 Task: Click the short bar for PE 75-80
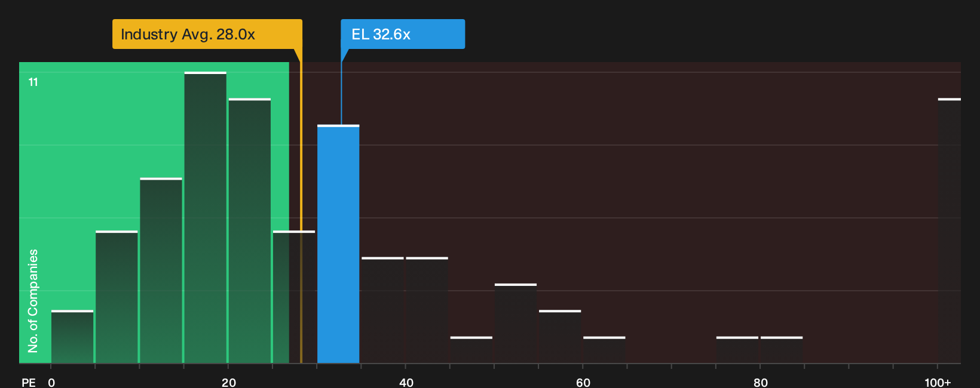point(737,350)
